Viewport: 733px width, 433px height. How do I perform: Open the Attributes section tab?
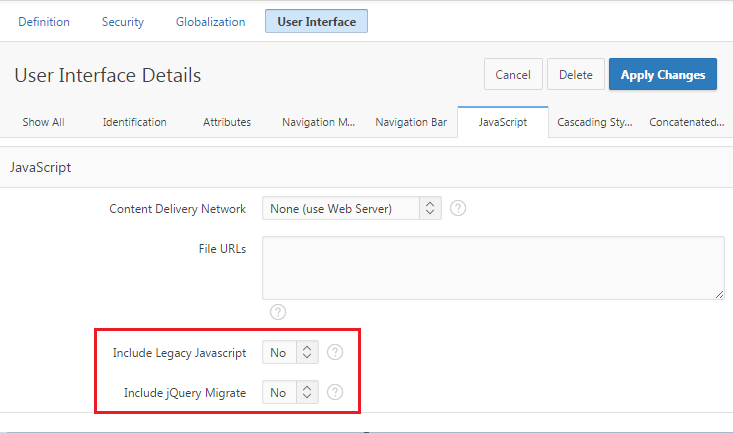click(227, 122)
